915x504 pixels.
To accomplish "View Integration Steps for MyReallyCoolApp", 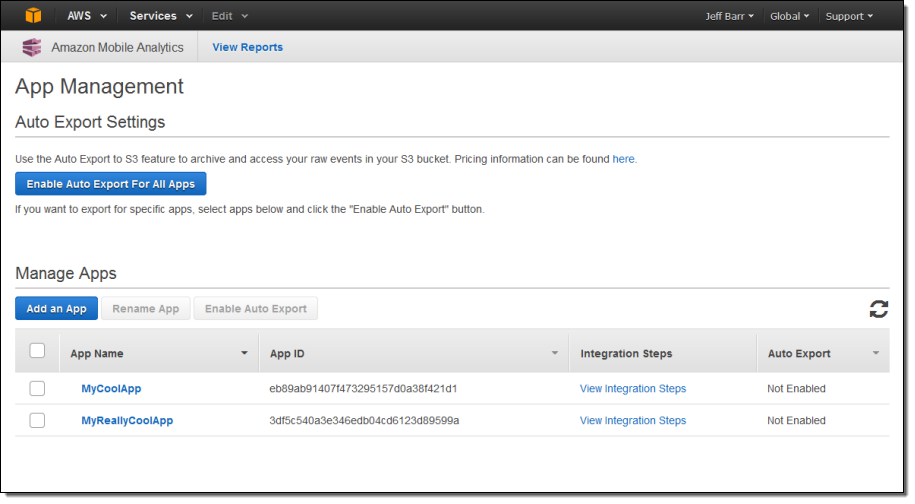I will 632,420.
